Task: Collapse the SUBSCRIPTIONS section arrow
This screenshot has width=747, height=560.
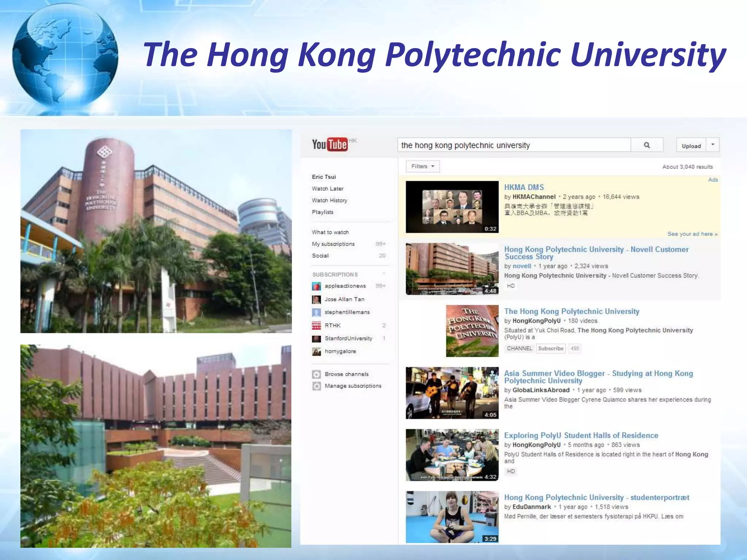Action: coord(384,274)
